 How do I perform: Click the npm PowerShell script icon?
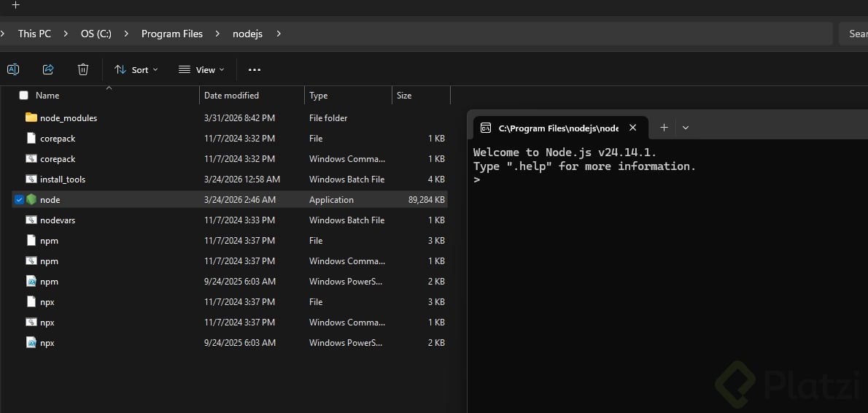pos(31,281)
